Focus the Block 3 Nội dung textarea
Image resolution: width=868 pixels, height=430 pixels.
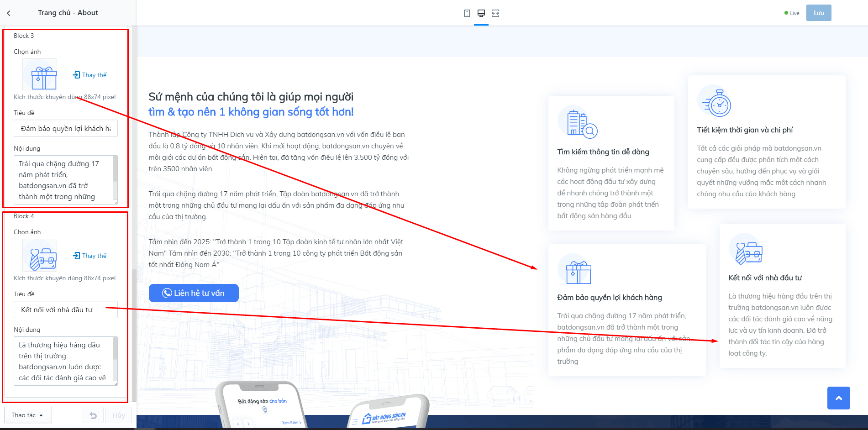66,180
